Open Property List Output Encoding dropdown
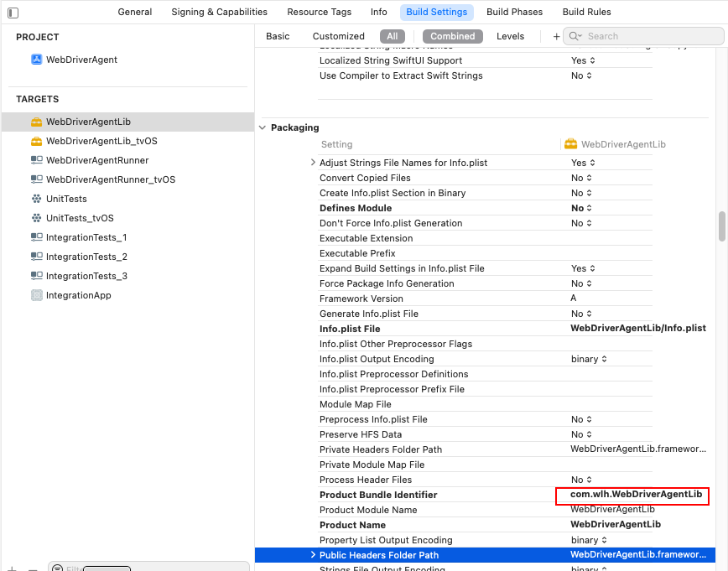This screenshot has width=728, height=571. click(x=589, y=540)
